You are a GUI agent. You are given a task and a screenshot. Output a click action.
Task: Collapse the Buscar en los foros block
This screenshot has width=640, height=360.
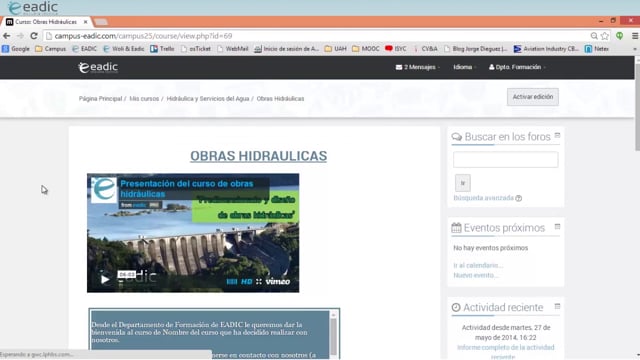(x=557, y=136)
